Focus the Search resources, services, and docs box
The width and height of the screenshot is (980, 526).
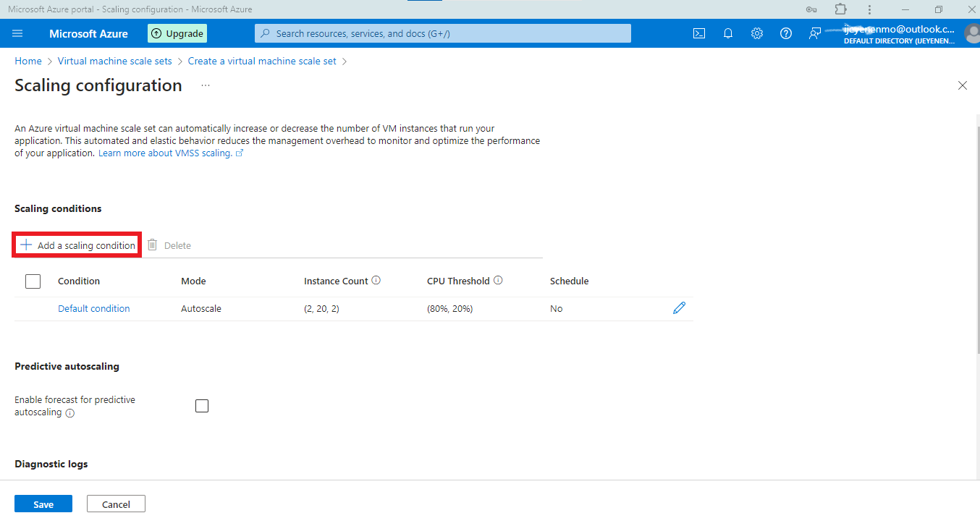pos(443,33)
